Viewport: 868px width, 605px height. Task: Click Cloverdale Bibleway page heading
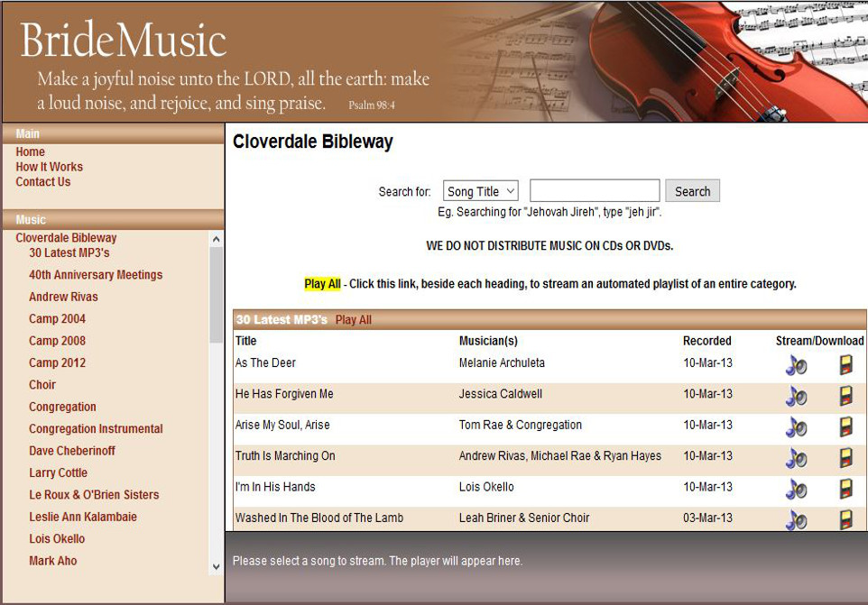(313, 142)
